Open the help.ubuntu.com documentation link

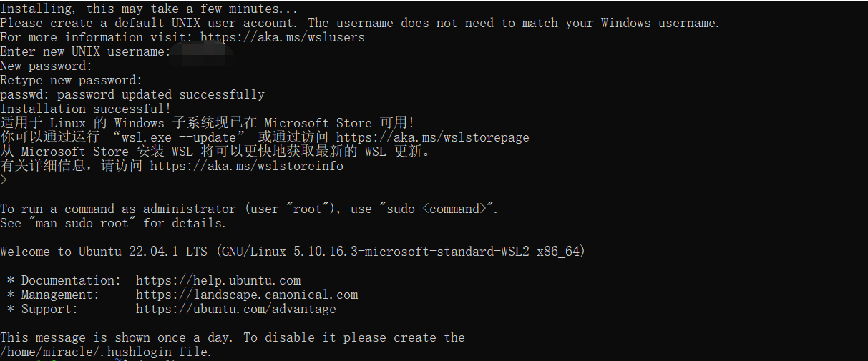click(218, 280)
